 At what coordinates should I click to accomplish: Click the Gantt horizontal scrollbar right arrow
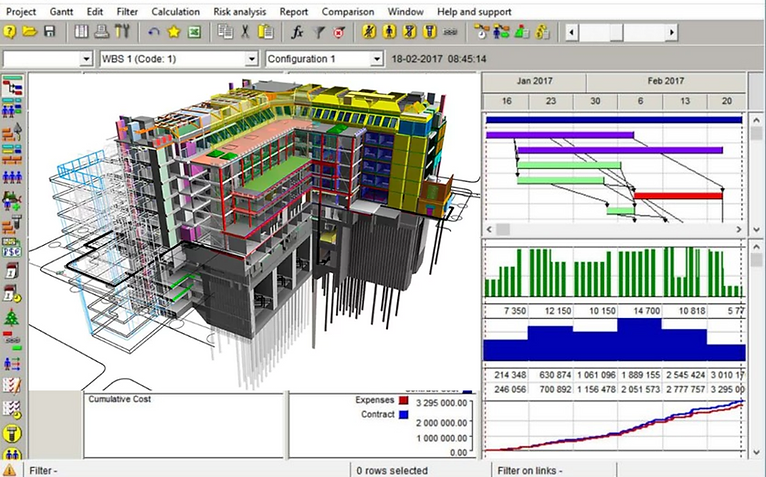pyautogui.click(x=739, y=229)
